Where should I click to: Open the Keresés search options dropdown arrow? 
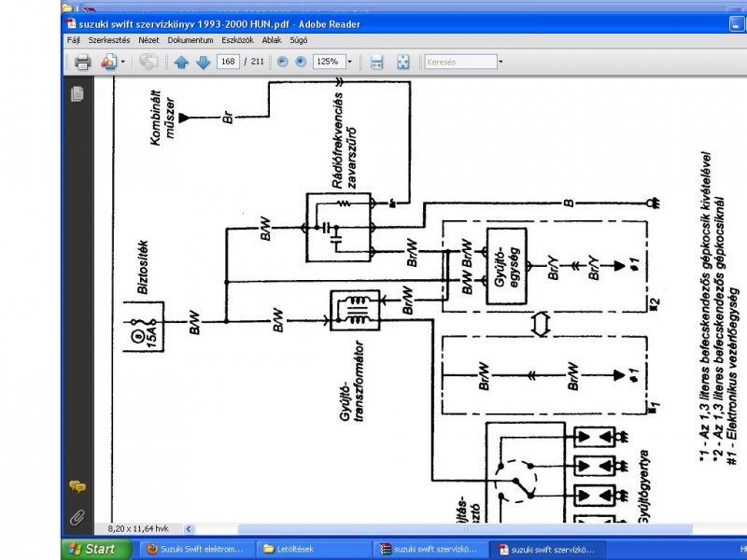(500, 62)
